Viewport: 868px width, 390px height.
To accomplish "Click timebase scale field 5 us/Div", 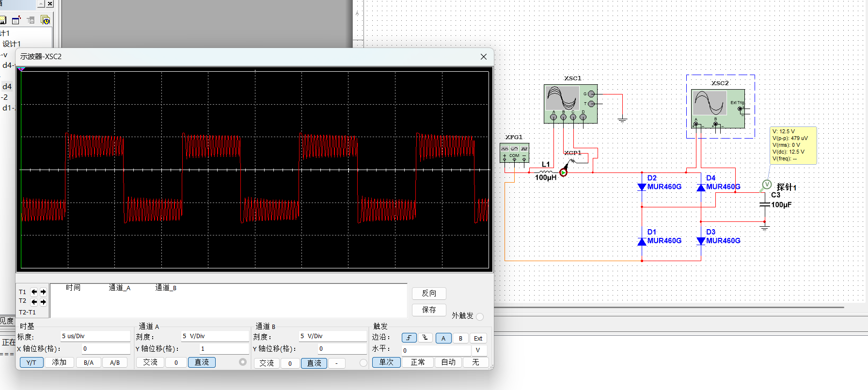I will pyautogui.click(x=95, y=336).
